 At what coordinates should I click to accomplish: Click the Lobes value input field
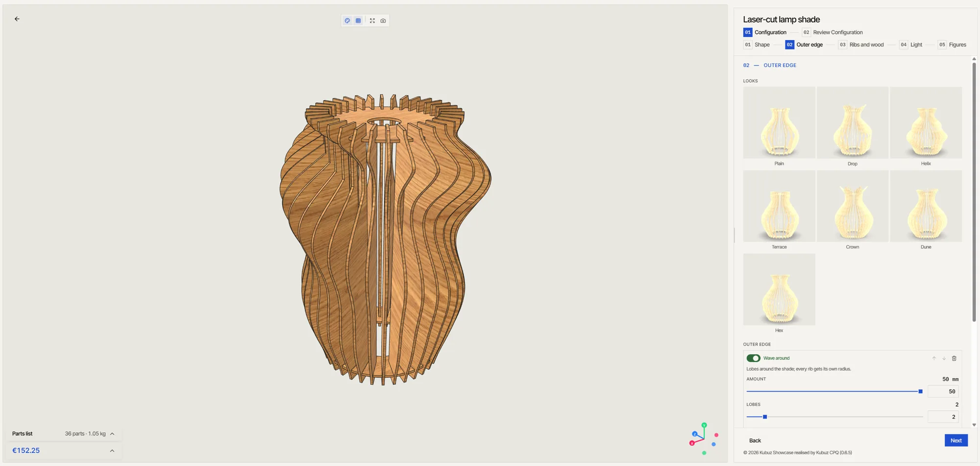[943, 417]
